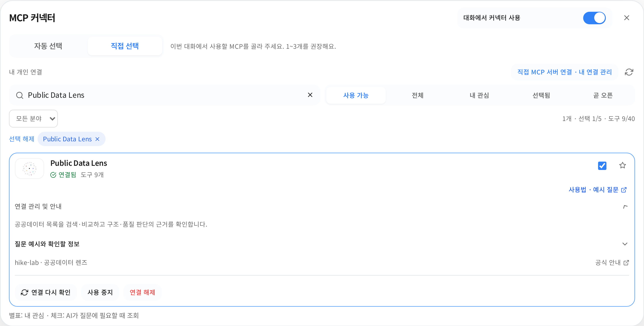Click the Public Data Lens logo thumbnail
The height and width of the screenshot is (326, 644).
tap(29, 169)
